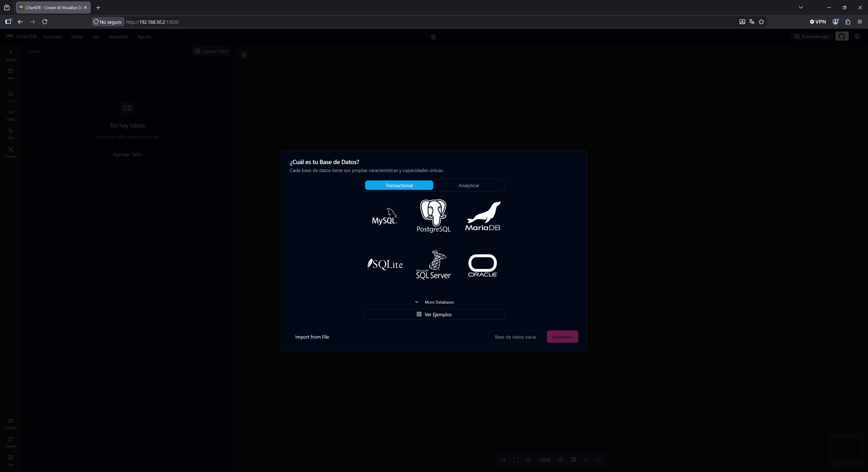868x472 pixels.
Task: Click the language globe icon
Action: (857, 36)
